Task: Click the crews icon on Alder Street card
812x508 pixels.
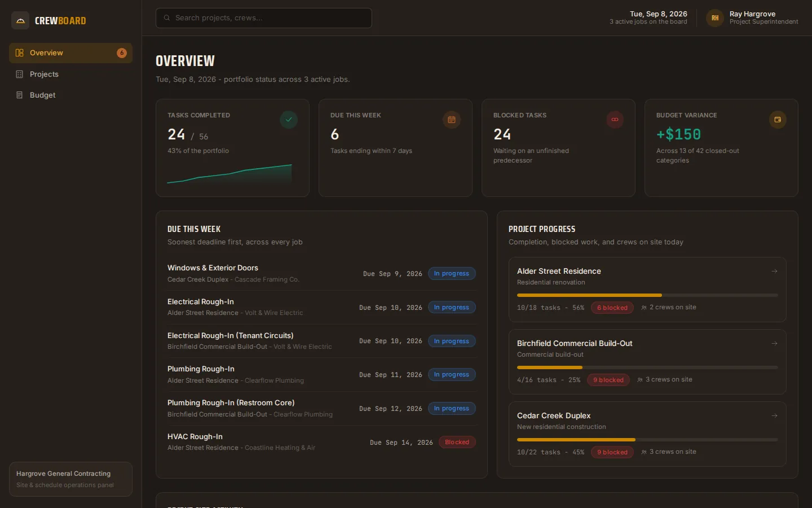Action: [x=644, y=308]
